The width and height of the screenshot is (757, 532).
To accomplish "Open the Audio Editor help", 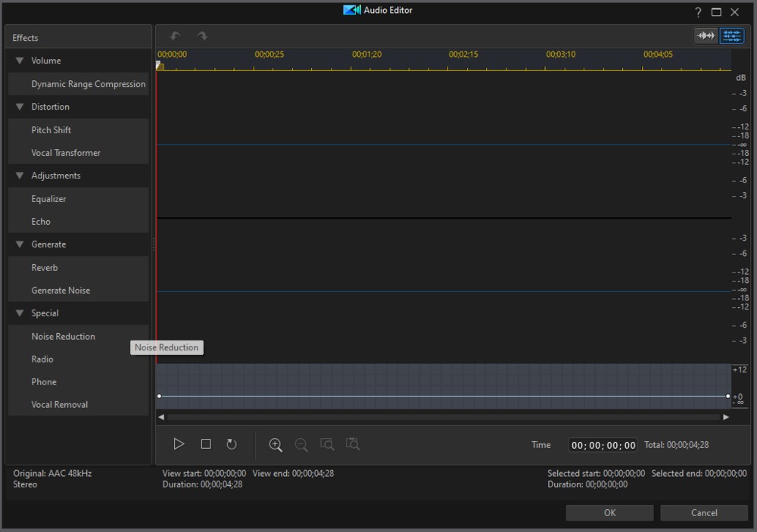I will coord(697,11).
